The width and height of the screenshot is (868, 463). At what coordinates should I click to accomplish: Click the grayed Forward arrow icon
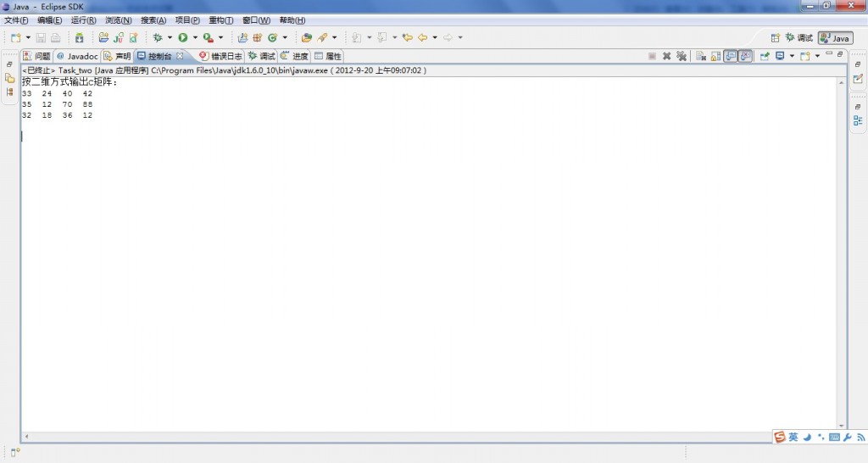(448, 37)
